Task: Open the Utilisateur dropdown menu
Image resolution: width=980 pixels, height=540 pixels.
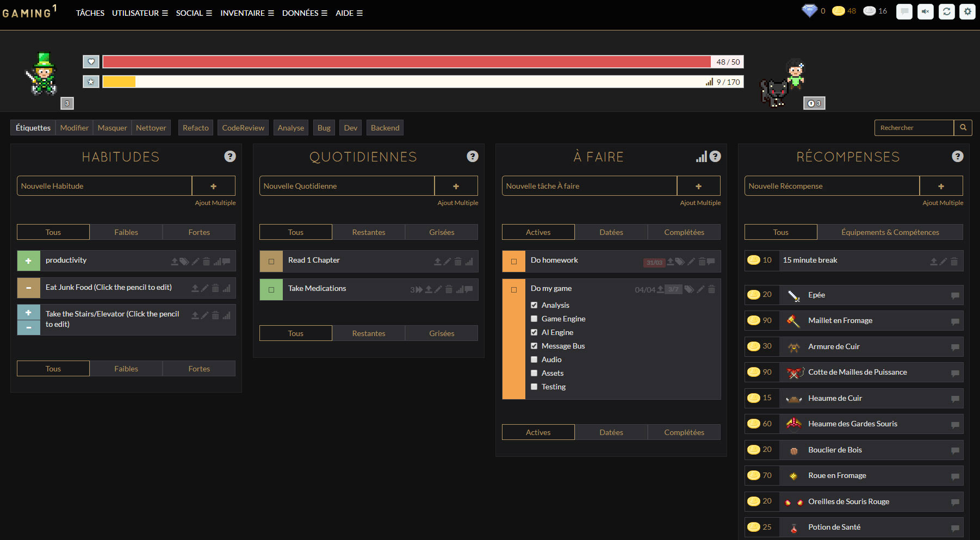Action: coord(140,13)
